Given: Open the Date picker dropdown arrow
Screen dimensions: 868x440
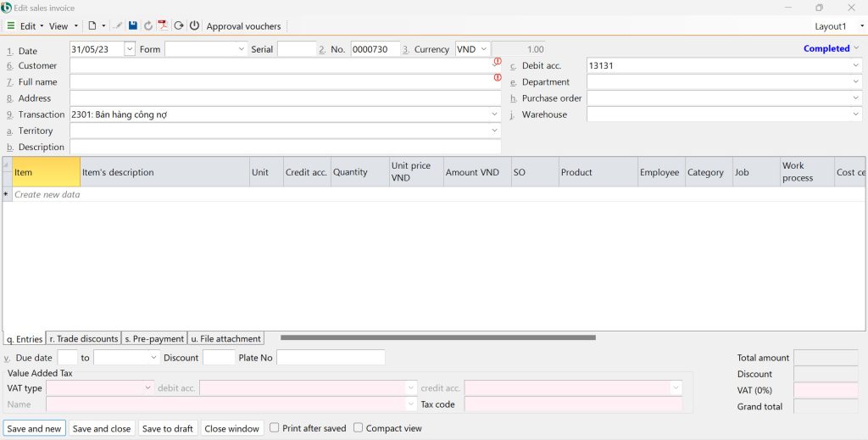Looking at the screenshot, I should pos(129,49).
